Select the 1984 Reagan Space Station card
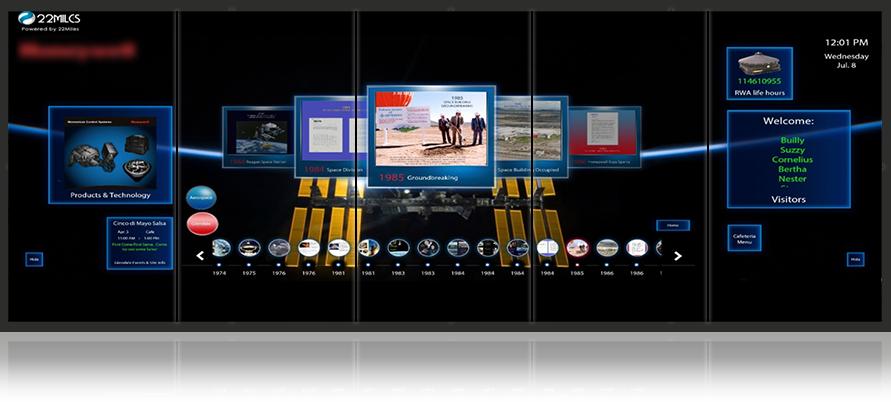891x402 pixels. point(259,137)
